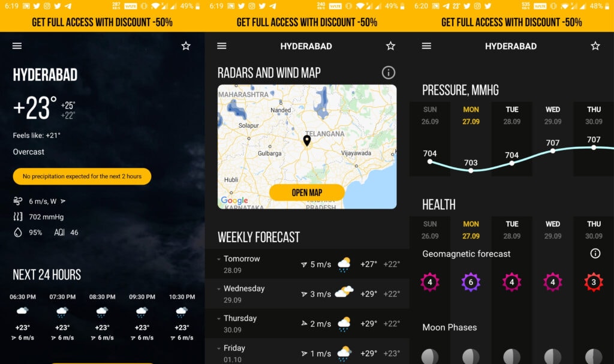Viewport: 614px width, 364px height.
Task: Tap the humidity droplet icon beside 95%
Action: tap(17, 232)
